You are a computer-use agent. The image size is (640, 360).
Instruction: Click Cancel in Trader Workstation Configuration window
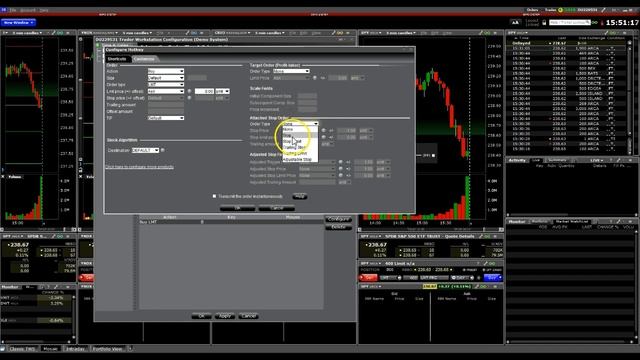[249, 316]
